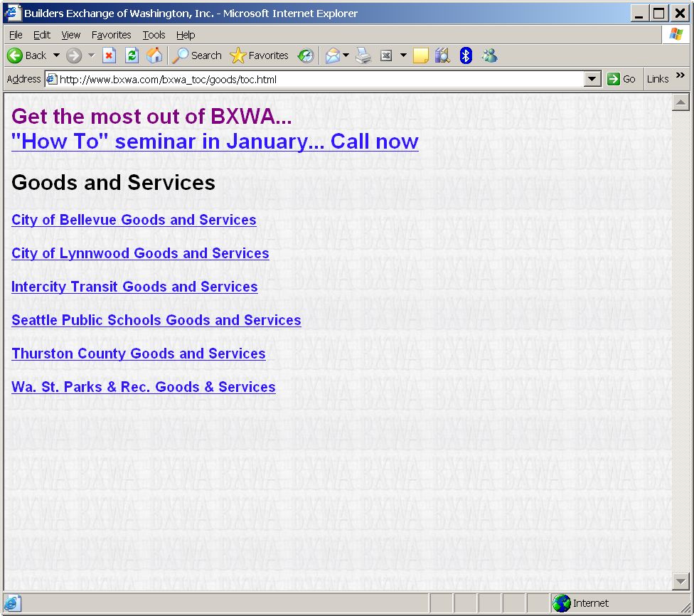Open the Tools menu
Viewport: 694px width, 616px height.
pyautogui.click(x=154, y=35)
